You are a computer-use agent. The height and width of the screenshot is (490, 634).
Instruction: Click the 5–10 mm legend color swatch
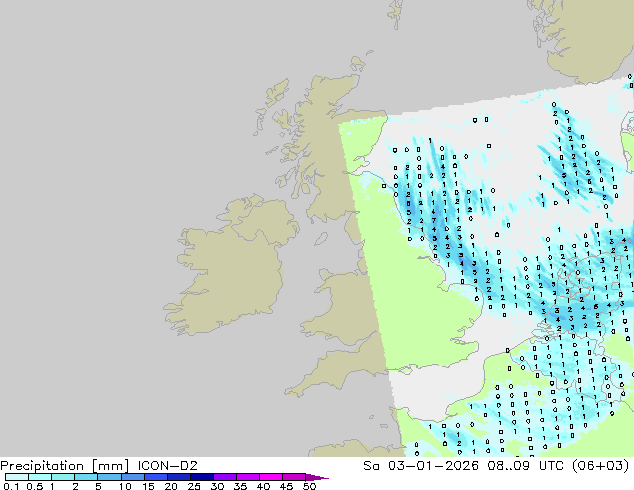109,477
